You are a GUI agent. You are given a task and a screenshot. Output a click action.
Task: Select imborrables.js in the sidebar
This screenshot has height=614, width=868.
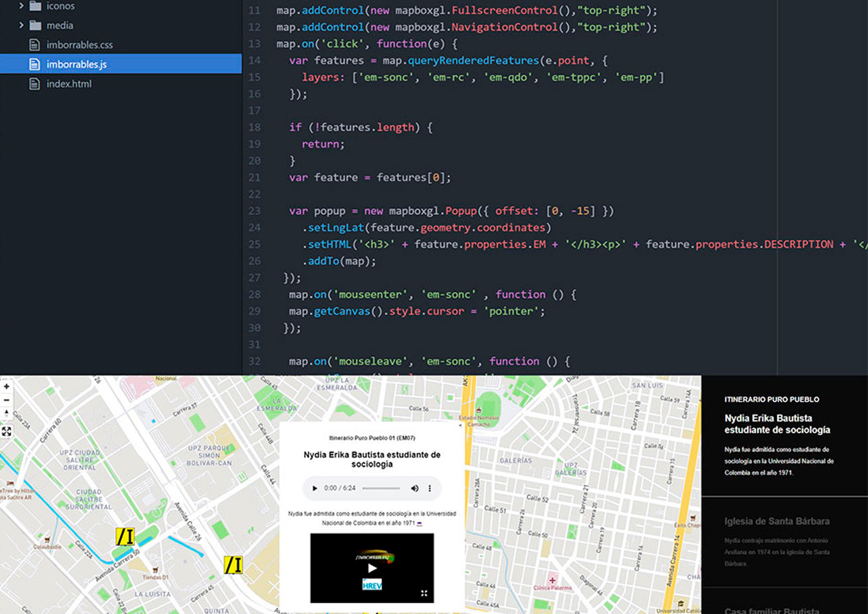pyautogui.click(x=76, y=64)
